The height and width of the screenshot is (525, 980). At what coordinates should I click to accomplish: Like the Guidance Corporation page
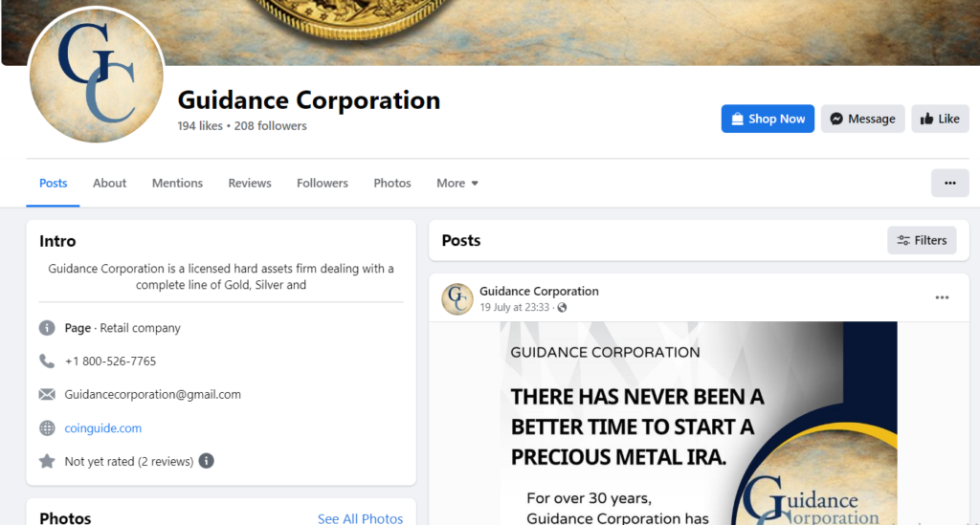click(940, 119)
